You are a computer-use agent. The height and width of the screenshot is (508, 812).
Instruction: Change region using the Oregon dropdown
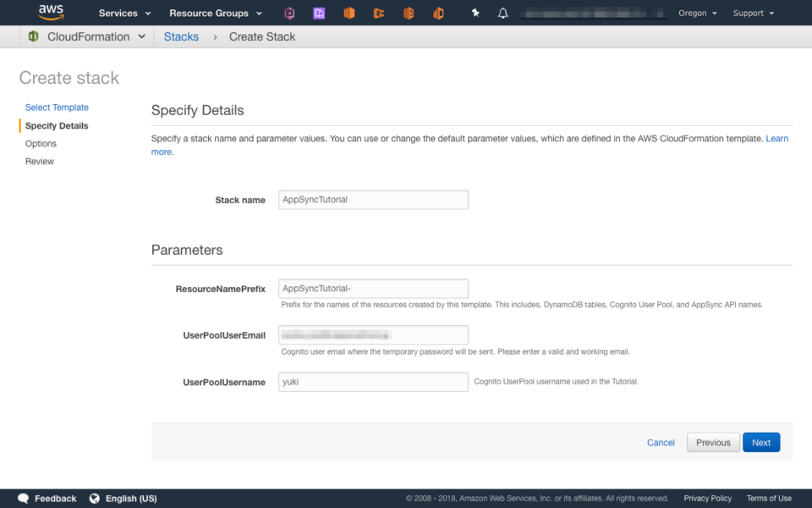click(697, 13)
